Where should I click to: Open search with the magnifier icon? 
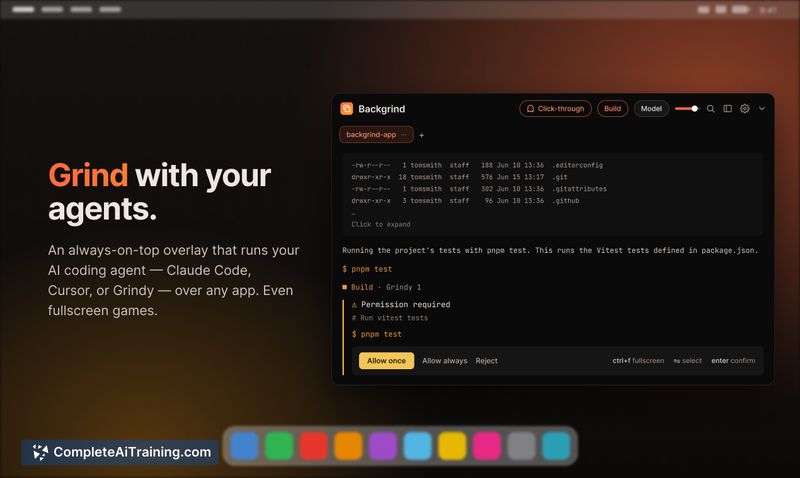coord(710,109)
